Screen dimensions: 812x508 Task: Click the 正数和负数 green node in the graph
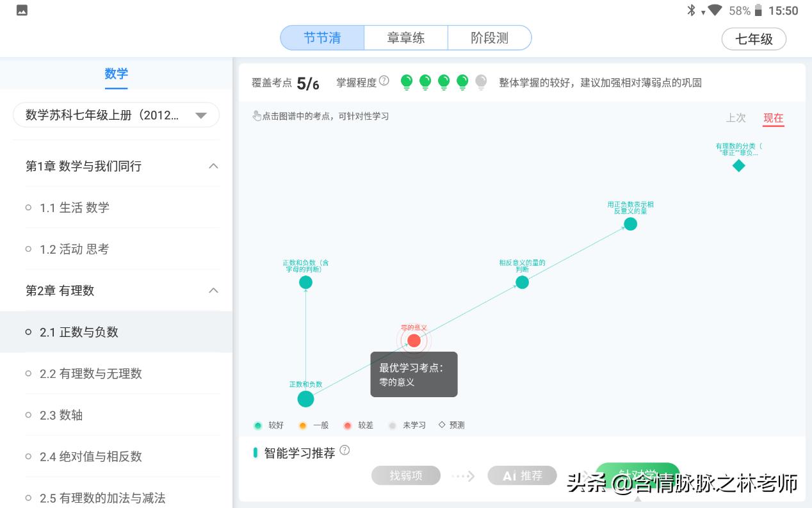click(x=305, y=398)
